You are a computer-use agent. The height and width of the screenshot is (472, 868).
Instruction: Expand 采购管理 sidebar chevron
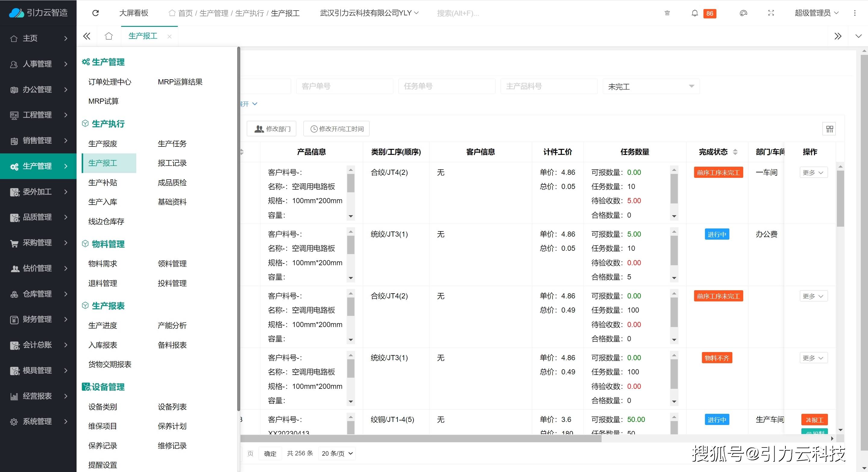[x=66, y=243]
